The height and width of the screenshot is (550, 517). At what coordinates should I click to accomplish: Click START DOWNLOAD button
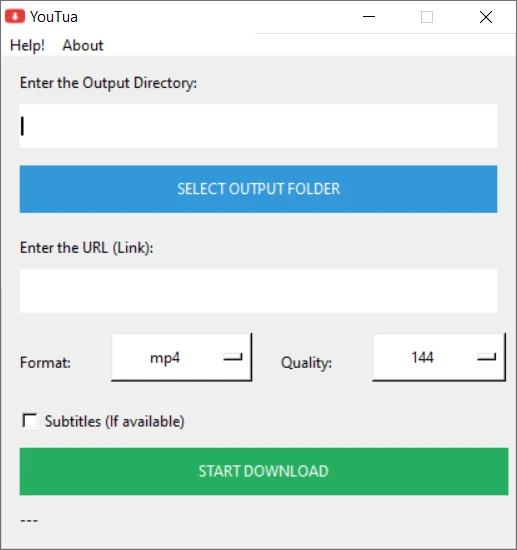[x=264, y=471]
